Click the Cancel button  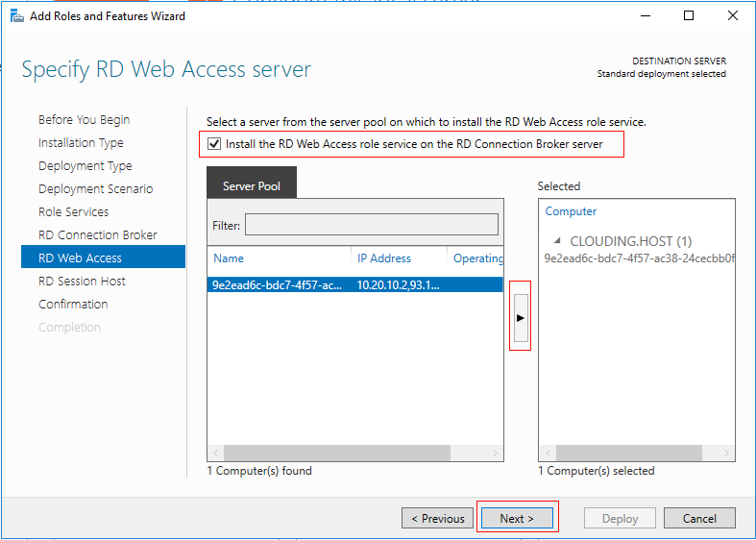[x=699, y=518]
